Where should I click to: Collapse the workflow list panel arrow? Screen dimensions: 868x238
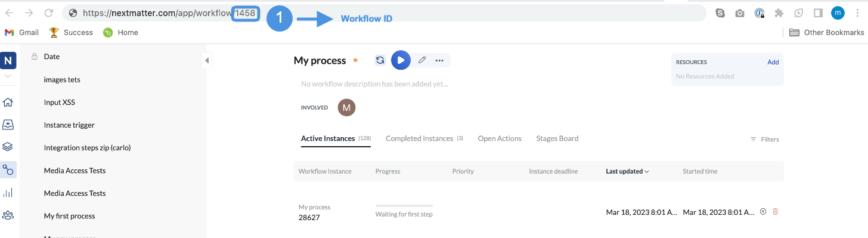click(x=206, y=60)
